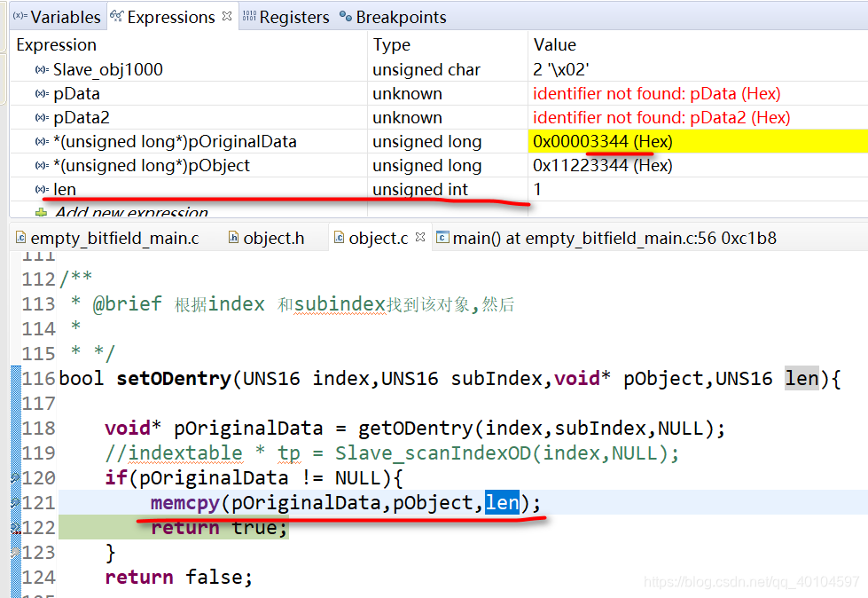Image resolution: width=868 pixels, height=598 pixels.
Task: Click the value 0x00003344 (Hex)
Action: (602, 142)
